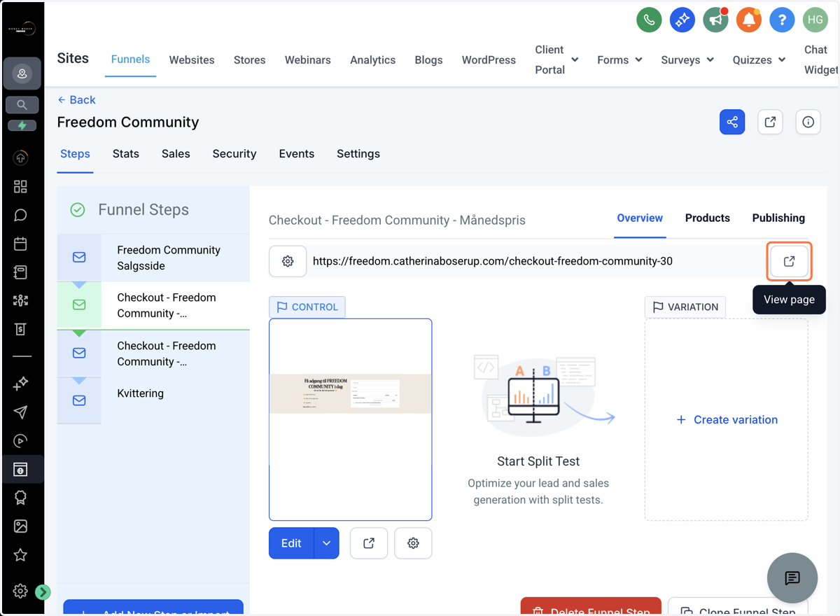Expand the Surveys dropdown menu

coord(687,60)
